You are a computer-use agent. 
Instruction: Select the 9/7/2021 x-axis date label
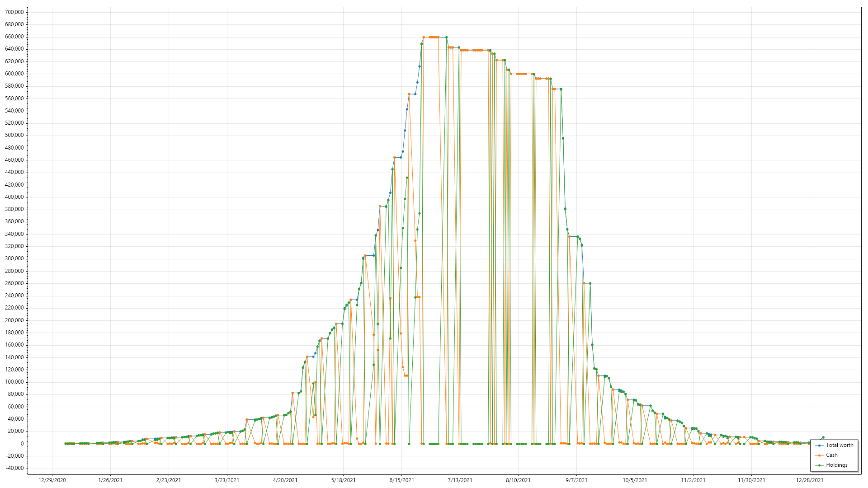576,480
